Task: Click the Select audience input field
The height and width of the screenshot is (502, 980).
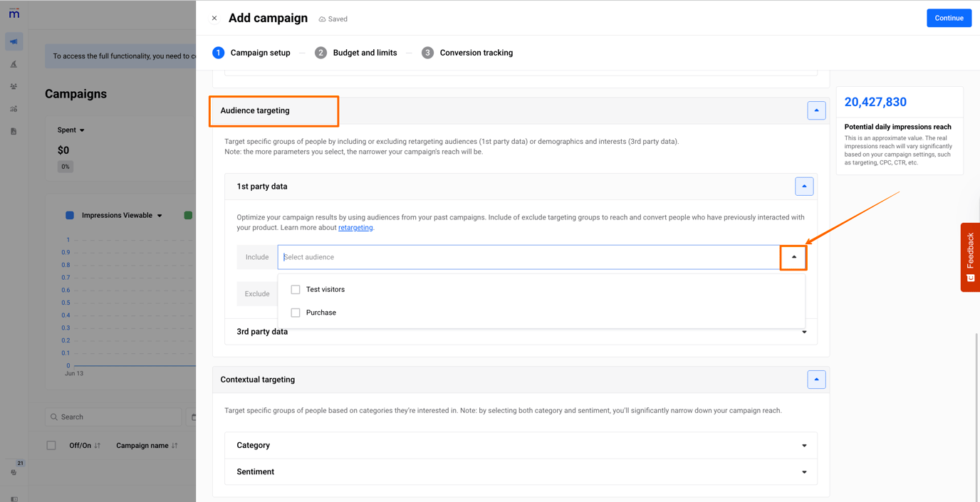Action: 499,257
